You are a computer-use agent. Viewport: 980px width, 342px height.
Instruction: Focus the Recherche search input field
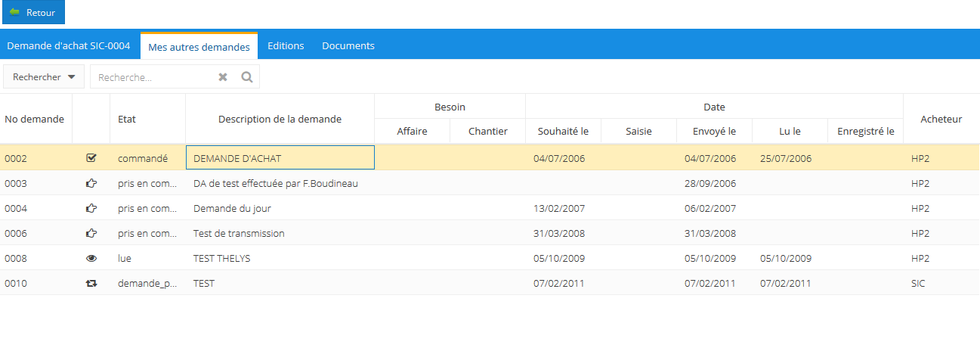point(153,76)
